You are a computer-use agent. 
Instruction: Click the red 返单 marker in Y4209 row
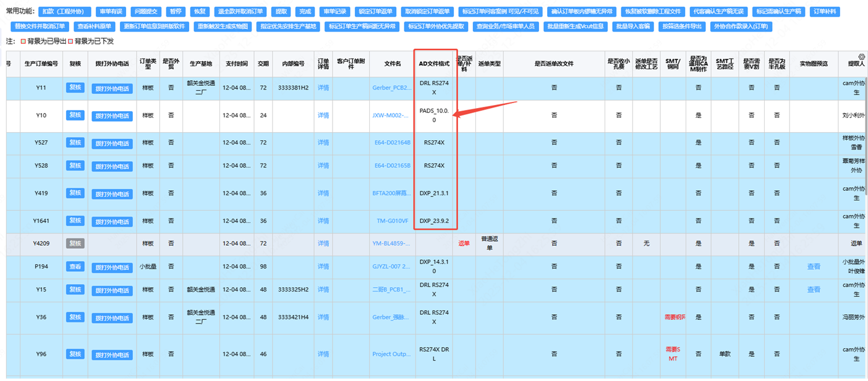[464, 243]
